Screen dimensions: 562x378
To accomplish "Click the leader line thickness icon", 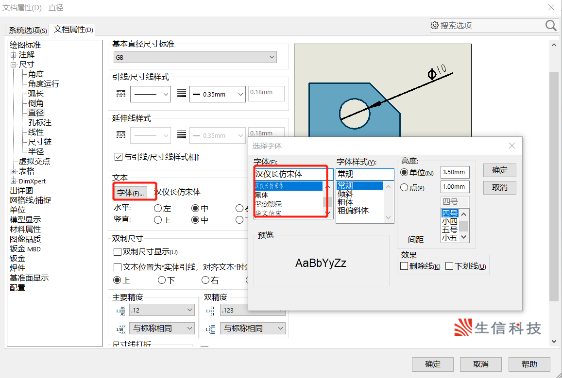I will pos(181,94).
